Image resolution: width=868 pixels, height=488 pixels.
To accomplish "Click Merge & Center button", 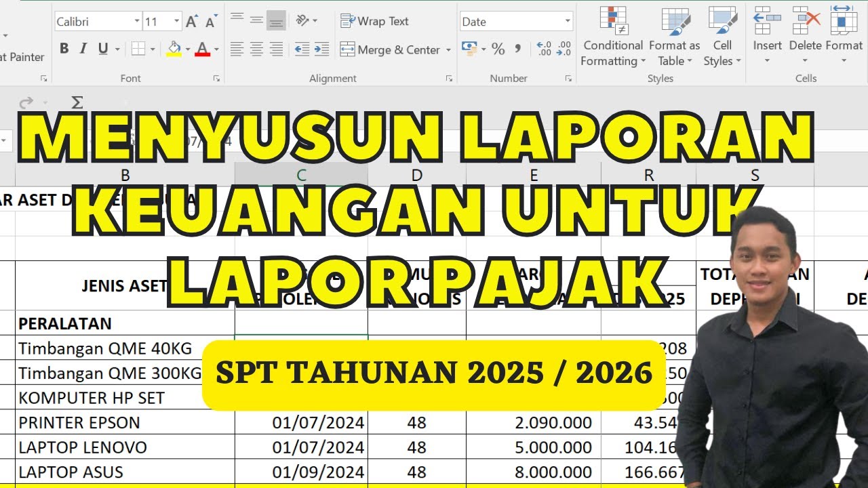I will (x=390, y=49).
